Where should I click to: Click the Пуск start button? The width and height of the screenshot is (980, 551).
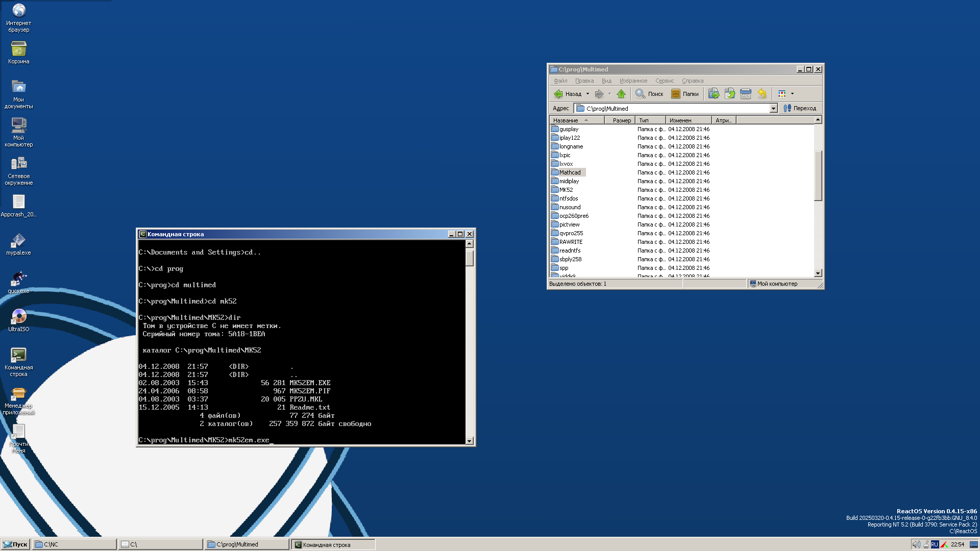(15, 544)
